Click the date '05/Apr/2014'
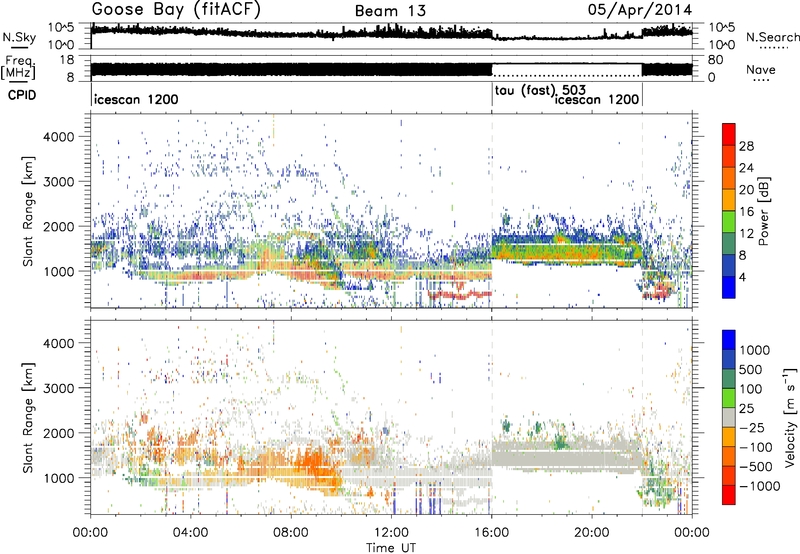The width and height of the screenshot is (800, 554). click(640, 10)
